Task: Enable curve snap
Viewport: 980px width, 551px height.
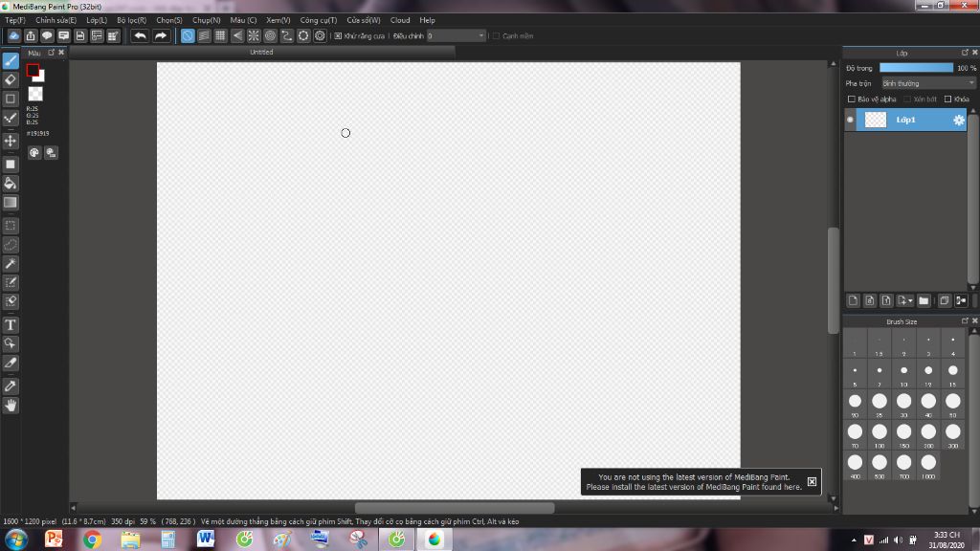Action: click(286, 35)
